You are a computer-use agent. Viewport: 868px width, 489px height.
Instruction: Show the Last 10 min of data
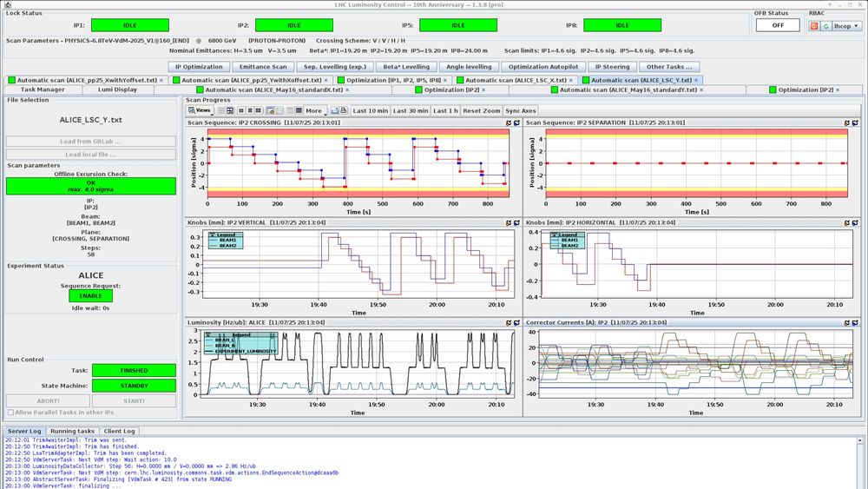371,111
